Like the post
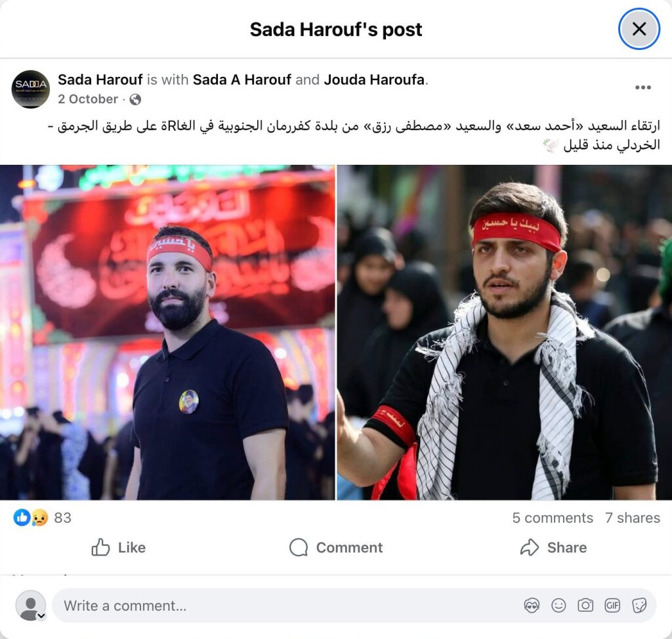The height and width of the screenshot is (639, 672). click(119, 547)
